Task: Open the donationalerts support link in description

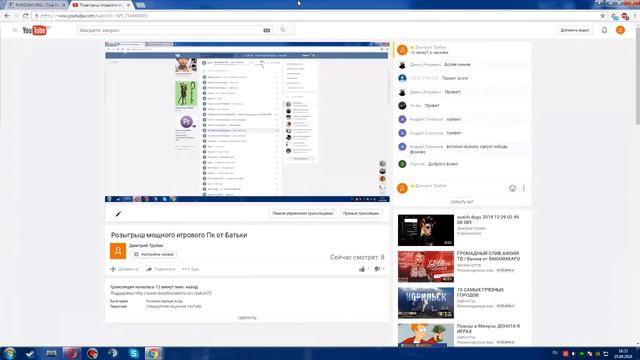Action: point(173,293)
